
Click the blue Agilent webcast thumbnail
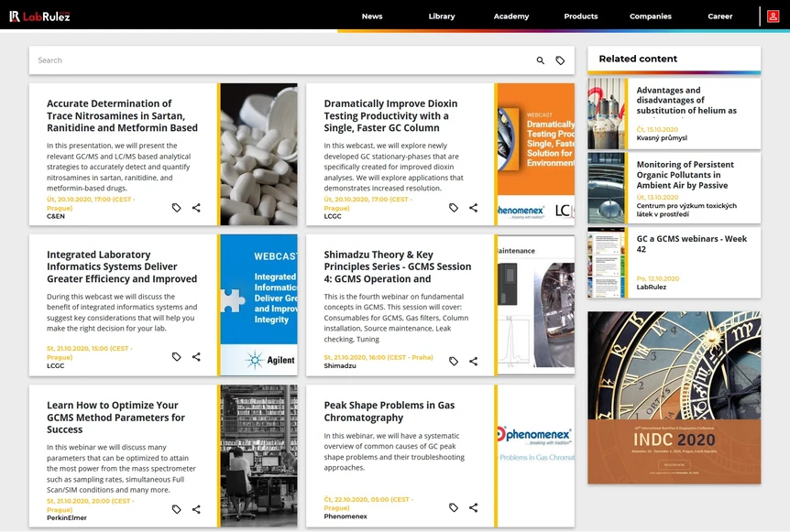258,305
